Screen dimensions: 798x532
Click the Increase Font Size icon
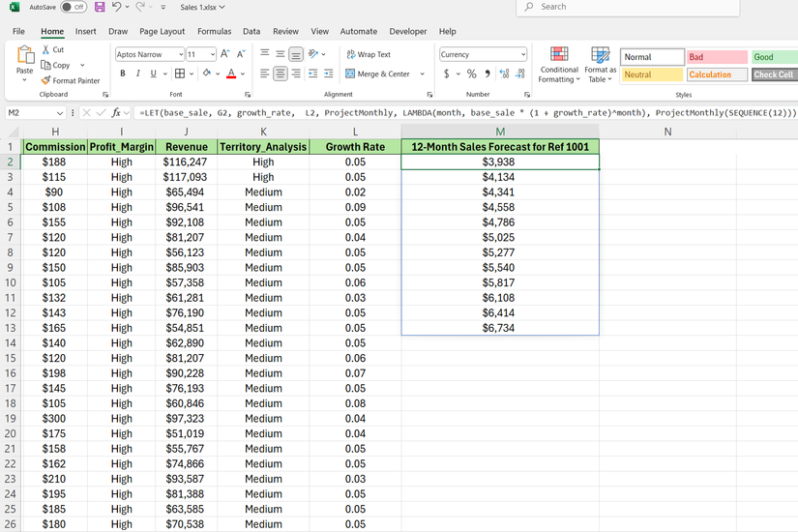[225, 54]
